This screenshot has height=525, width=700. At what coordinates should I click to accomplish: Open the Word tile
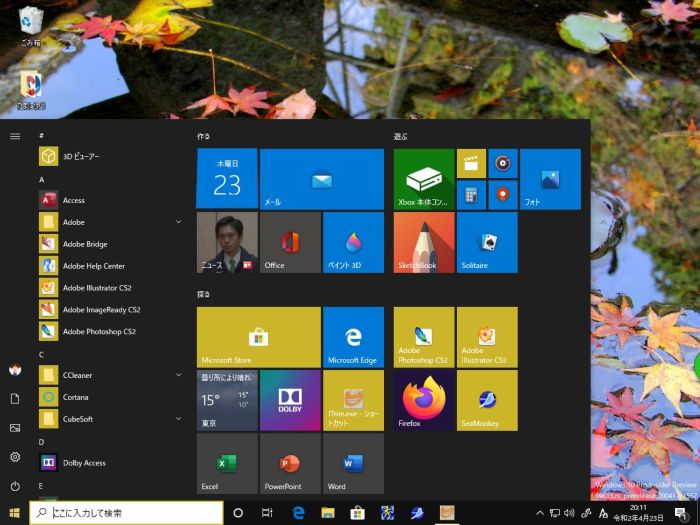pos(353,464)
